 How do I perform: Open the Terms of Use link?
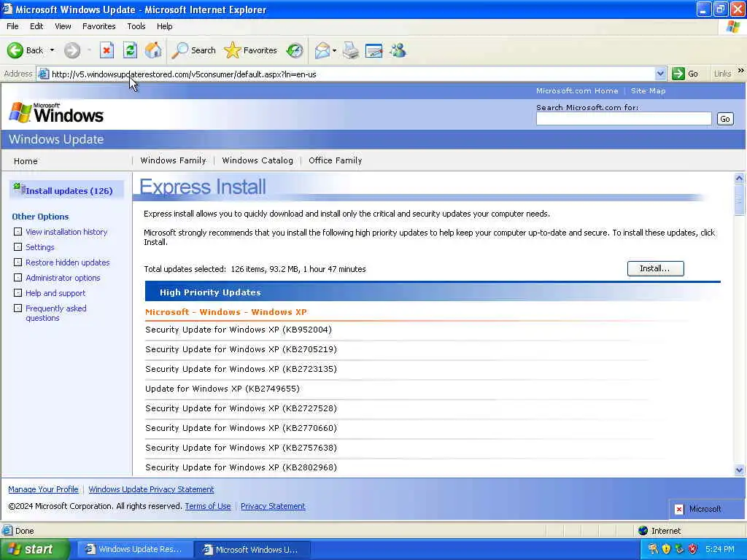[208, 506]
